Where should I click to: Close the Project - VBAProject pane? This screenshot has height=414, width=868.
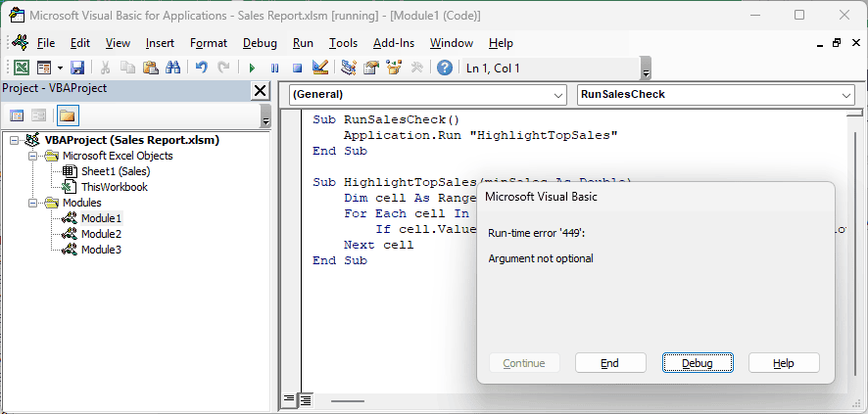click(259, 90)
